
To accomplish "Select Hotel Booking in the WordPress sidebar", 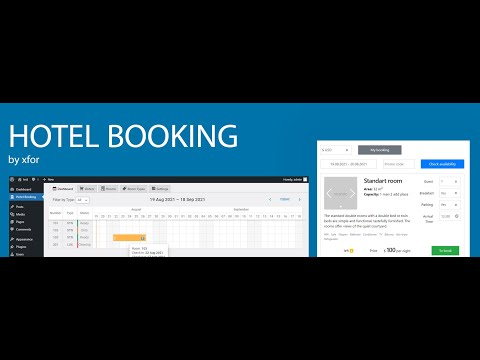I will point(26,197).
